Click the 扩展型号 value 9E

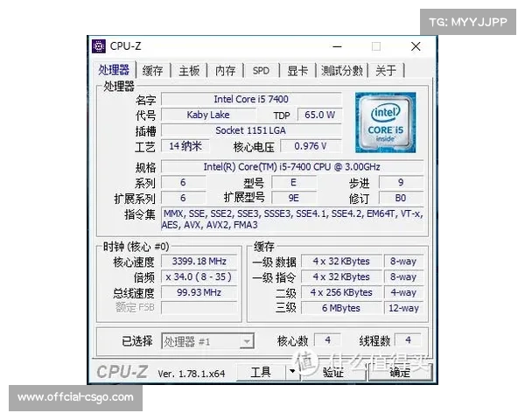coord(294,198)
